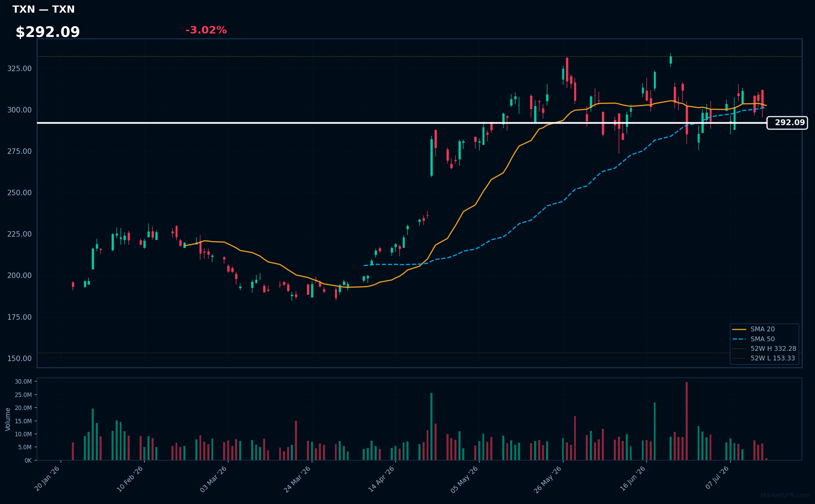The image size is (815, 504).
Task: Click the 15.0M volume axis label
Action: tap(23, 421)
